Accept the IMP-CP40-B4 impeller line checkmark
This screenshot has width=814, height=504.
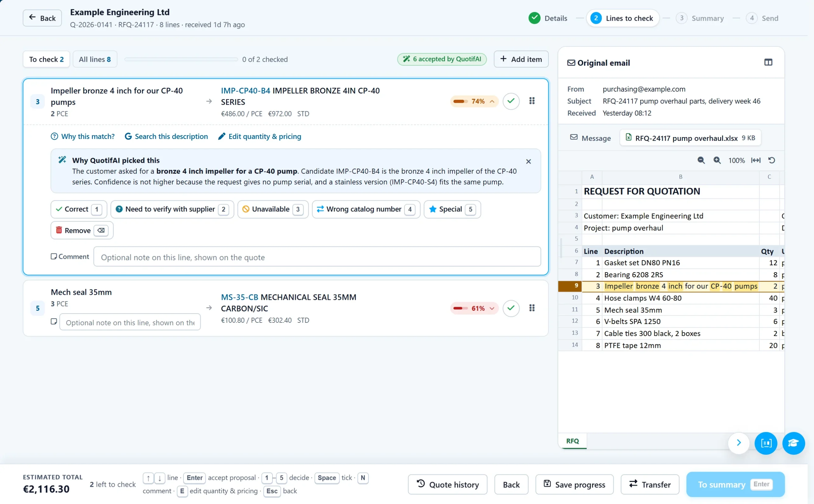click(x=511, y=101)
